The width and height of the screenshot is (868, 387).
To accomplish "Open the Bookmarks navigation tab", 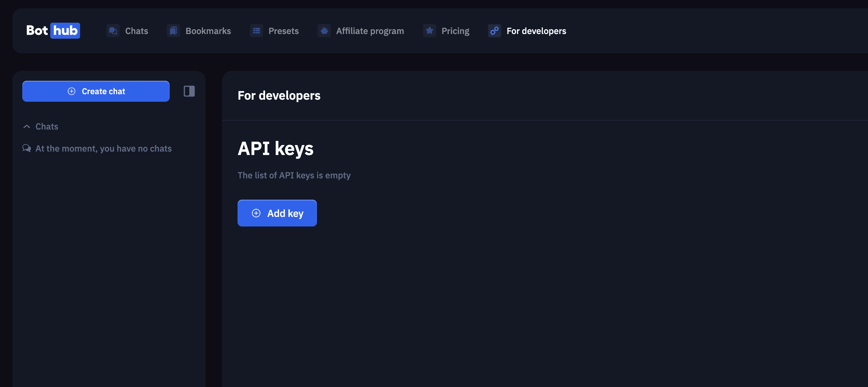I will pyautogui.click(x=208, y=31).
